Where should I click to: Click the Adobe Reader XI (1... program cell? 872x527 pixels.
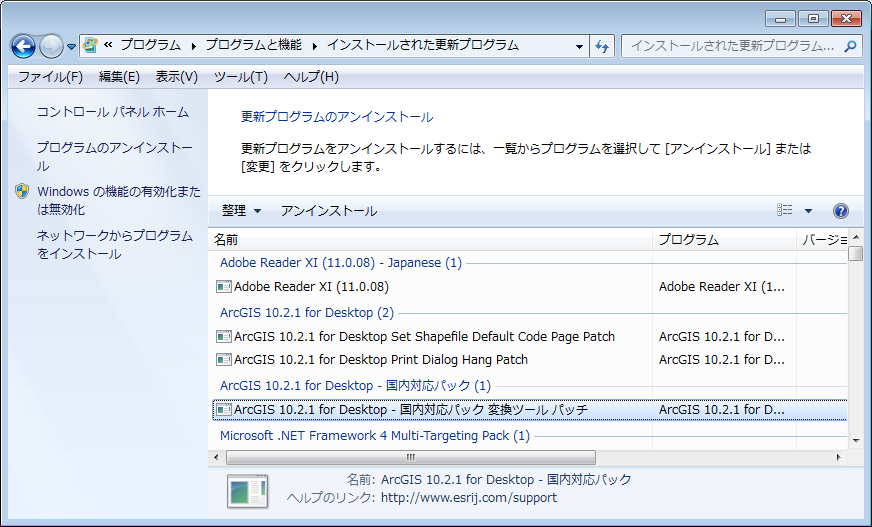coord(722,287)
